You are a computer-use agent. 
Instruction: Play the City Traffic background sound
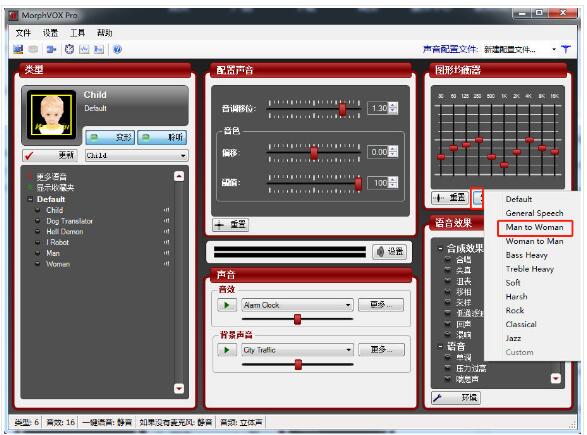[x=227, y=350]
